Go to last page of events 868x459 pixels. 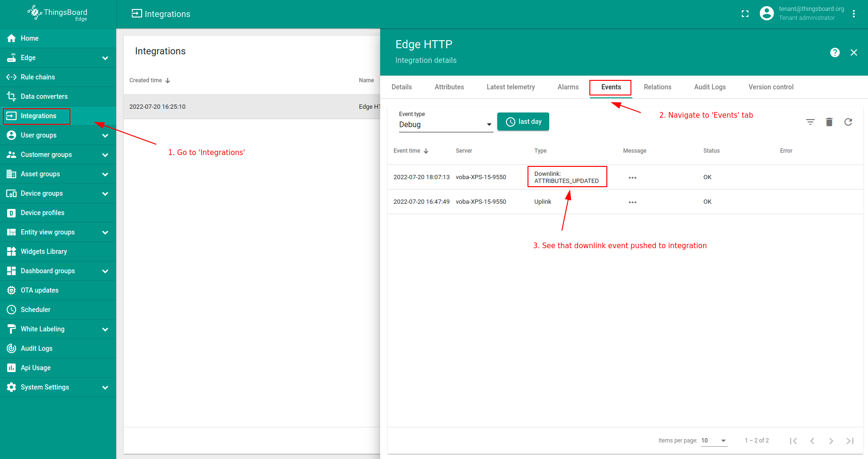[x=850, y=441]
